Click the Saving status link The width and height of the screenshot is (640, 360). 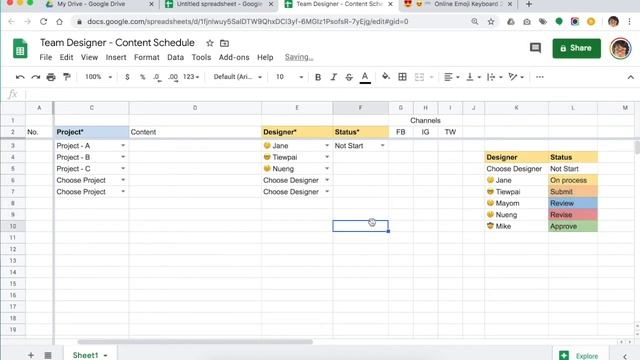click(299, 57)
